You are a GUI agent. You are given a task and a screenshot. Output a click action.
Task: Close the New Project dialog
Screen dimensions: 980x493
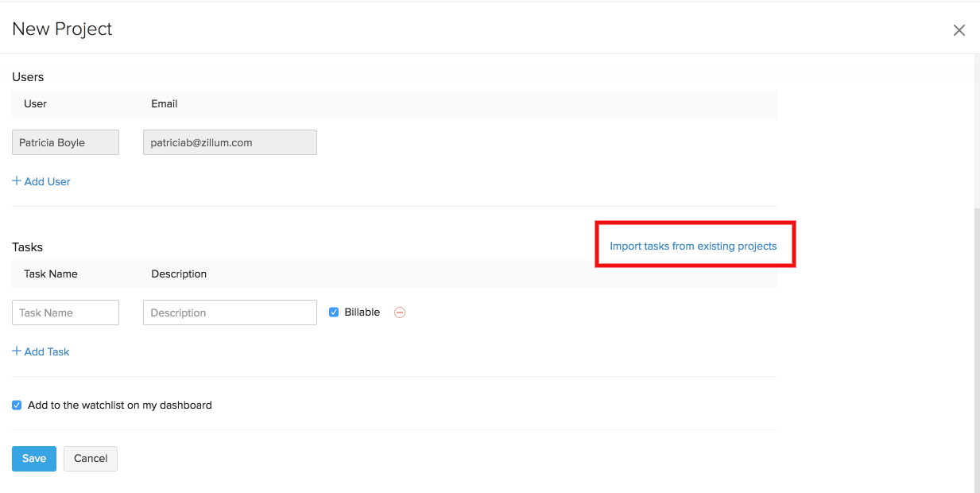(959, 30)
